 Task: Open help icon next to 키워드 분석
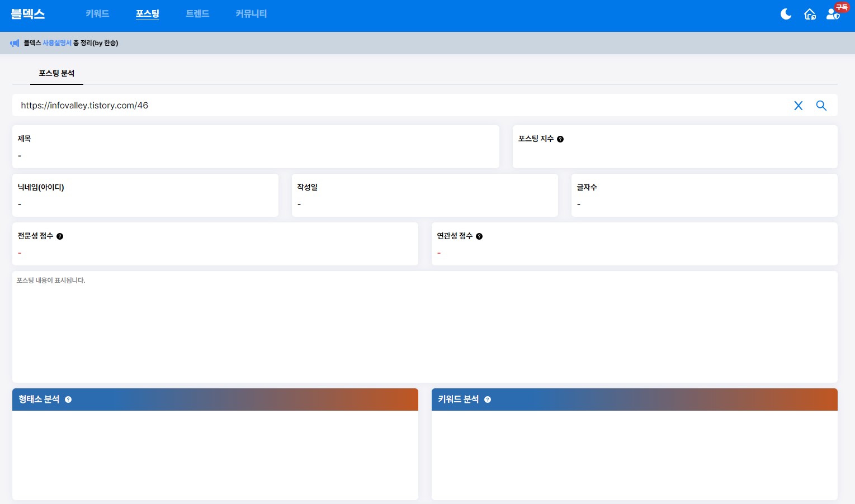pyautogui.click(x=488, y=400)
